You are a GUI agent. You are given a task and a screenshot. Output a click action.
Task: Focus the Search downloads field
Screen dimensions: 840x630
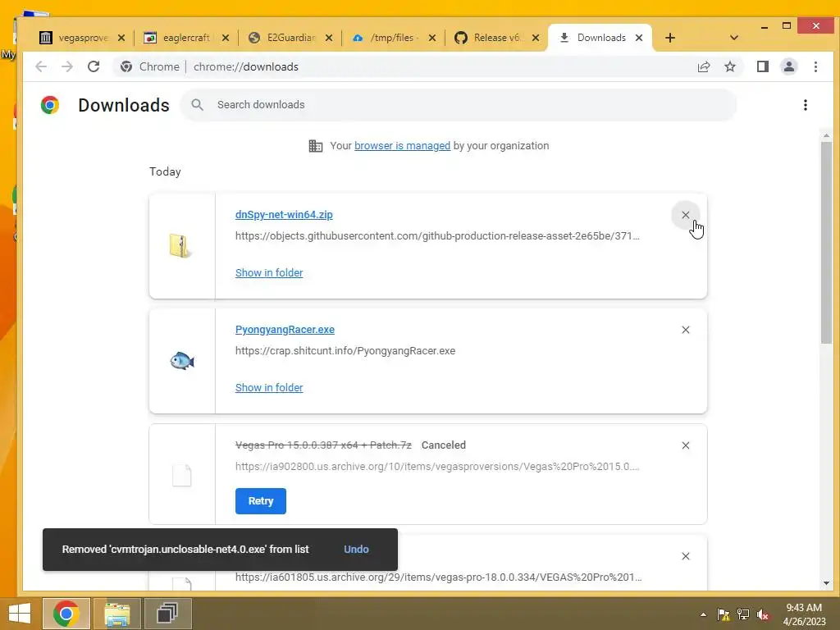(459, 105)
